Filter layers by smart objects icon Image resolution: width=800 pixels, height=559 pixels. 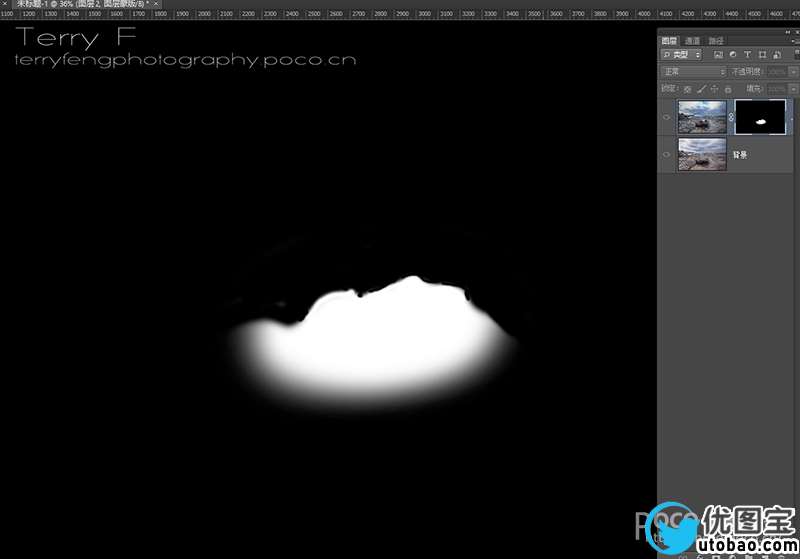click(x=777, y=55)
